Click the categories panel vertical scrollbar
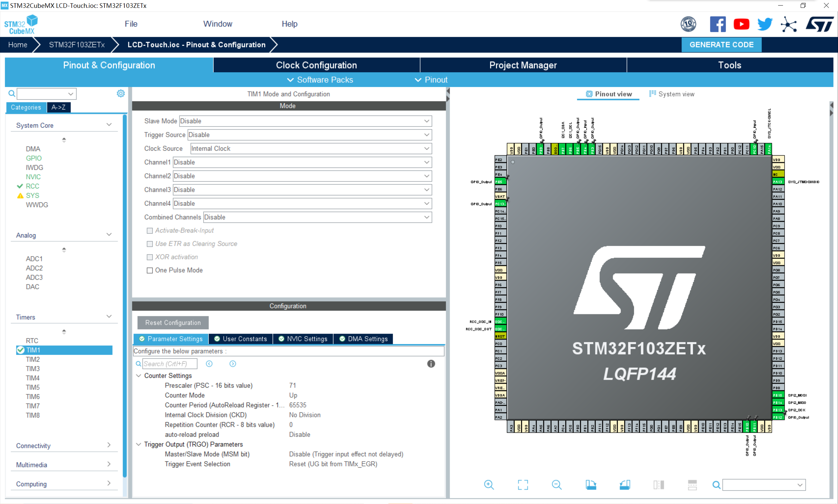 [125, 295]
